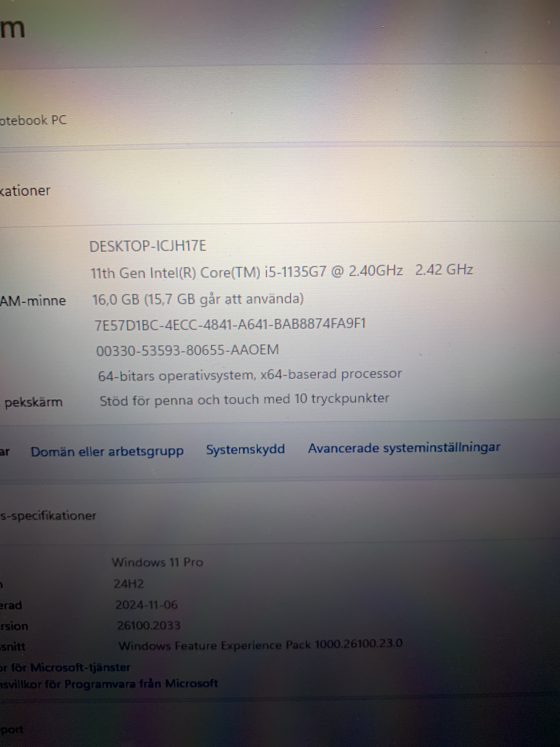The image size is (560, 747).
Task: Click the install date 2024-11-06
Action: 146,605
